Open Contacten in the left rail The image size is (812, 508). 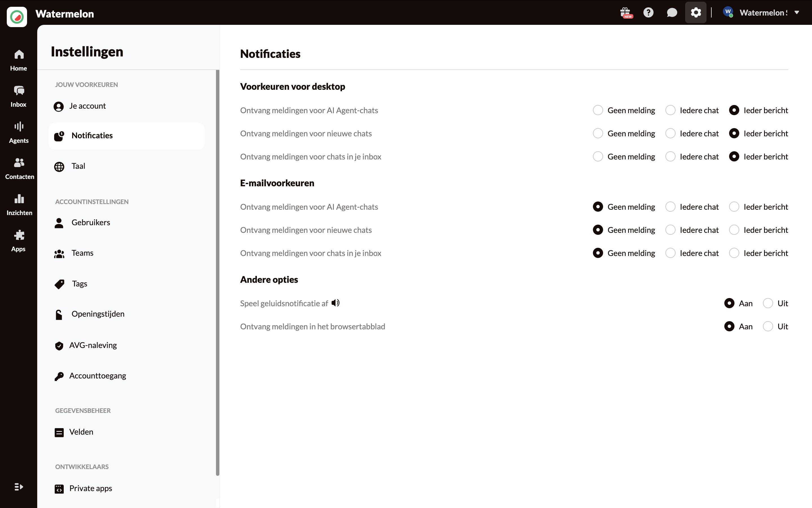[x=19, y=169]
